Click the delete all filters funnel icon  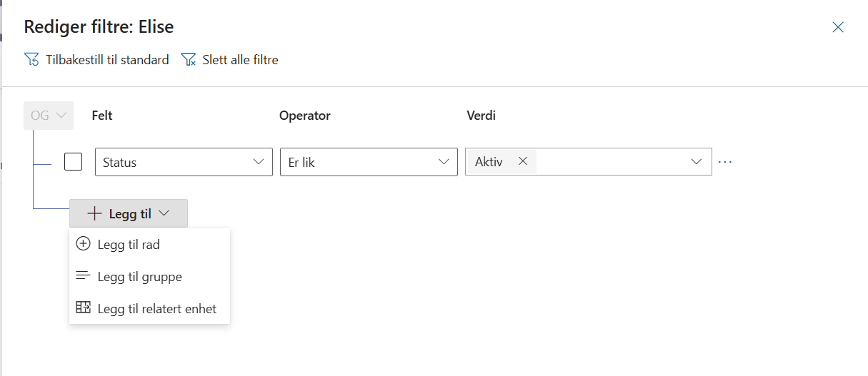(x=189, y=60)
